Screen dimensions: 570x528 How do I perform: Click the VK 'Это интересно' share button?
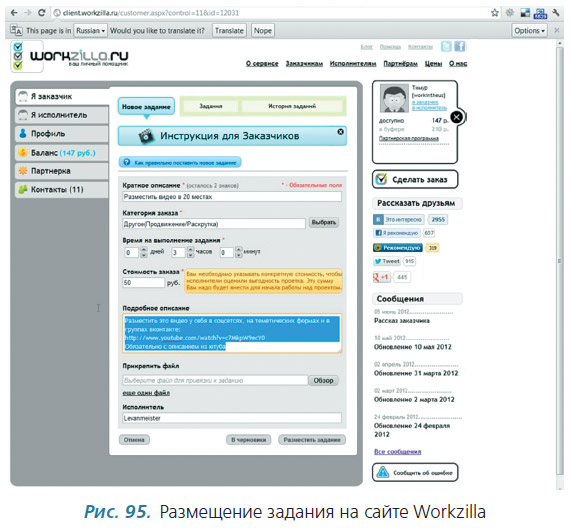click(399, 219)
